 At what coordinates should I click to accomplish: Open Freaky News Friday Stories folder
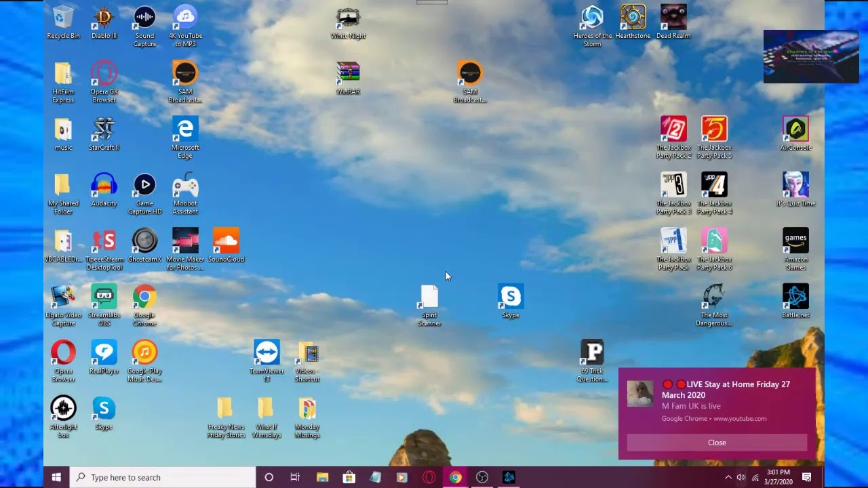click(226, 418)
